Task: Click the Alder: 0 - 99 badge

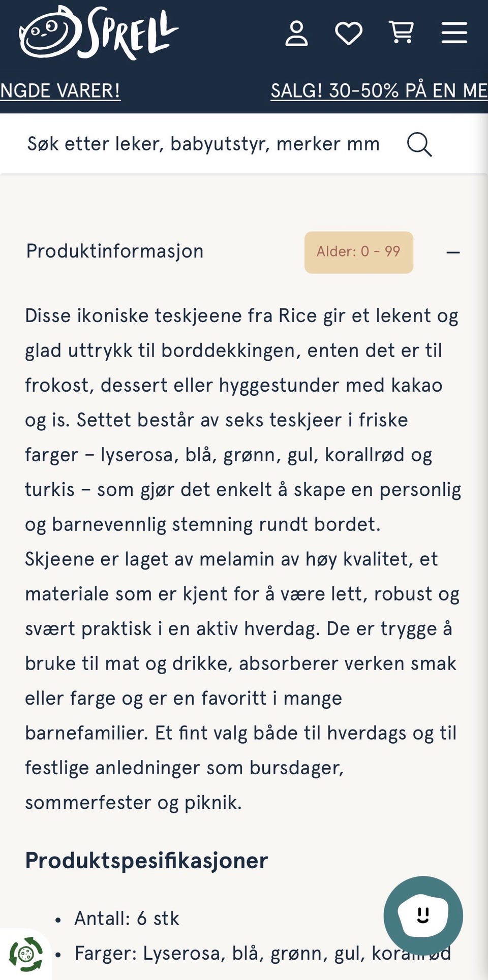Action: pyautogui.click(x=358, y=252)
